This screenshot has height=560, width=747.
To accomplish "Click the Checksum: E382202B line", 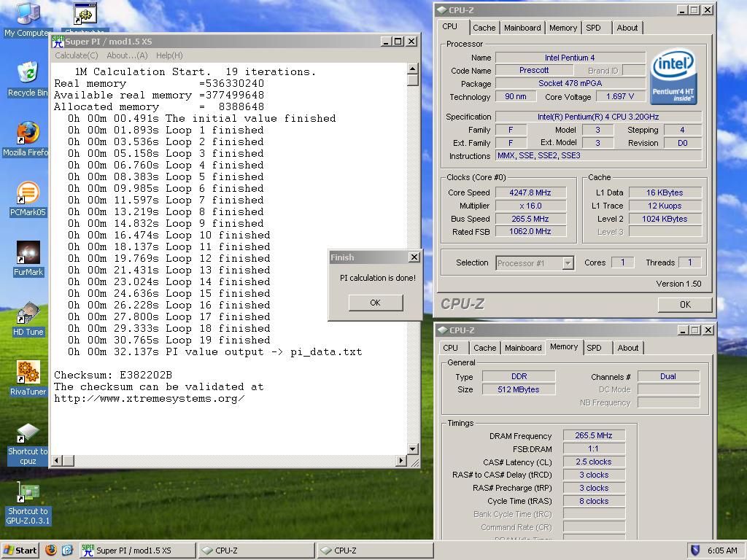I will click(113, 375).
